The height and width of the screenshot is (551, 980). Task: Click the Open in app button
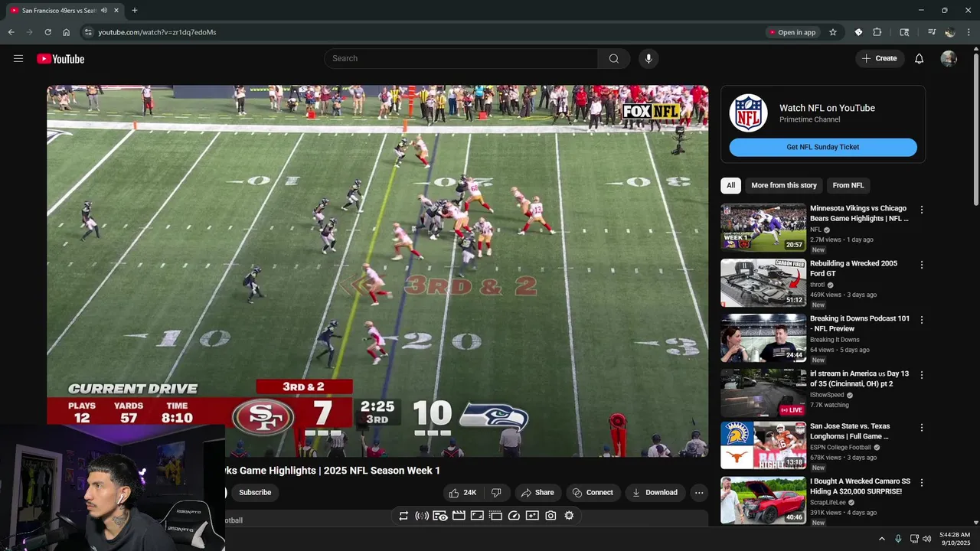[x=792, y=32]
